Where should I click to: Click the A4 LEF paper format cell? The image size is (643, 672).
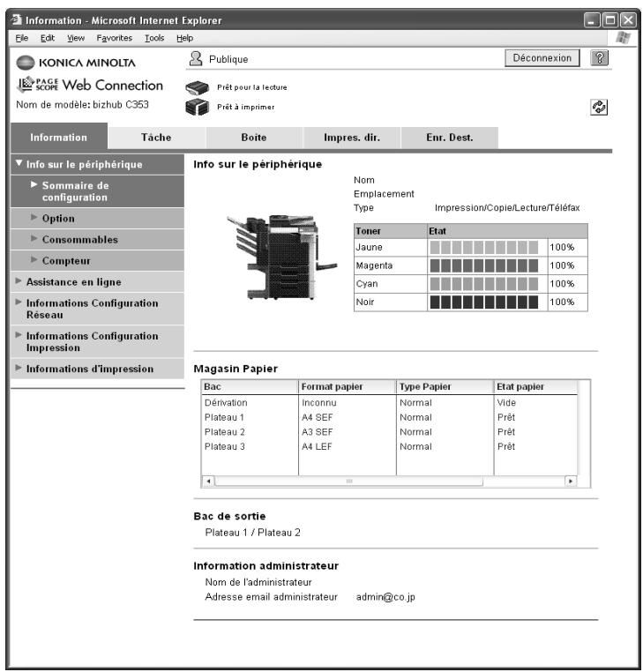coord(317,446)
